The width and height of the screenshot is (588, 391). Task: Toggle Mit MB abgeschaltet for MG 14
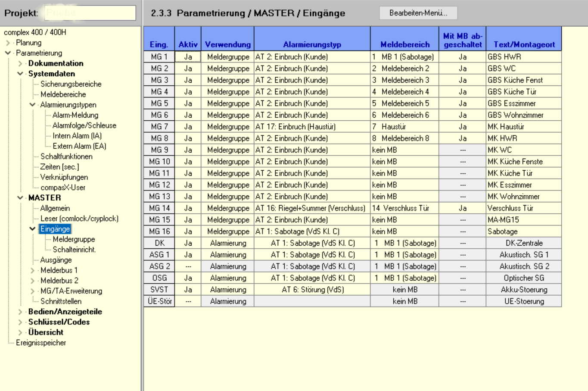[462, 208]
